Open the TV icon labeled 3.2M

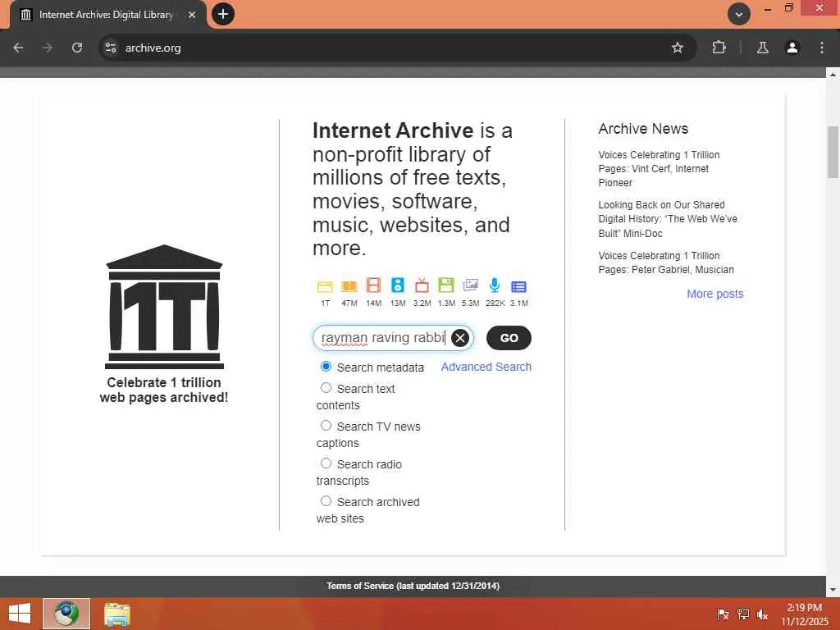[422, 285]
